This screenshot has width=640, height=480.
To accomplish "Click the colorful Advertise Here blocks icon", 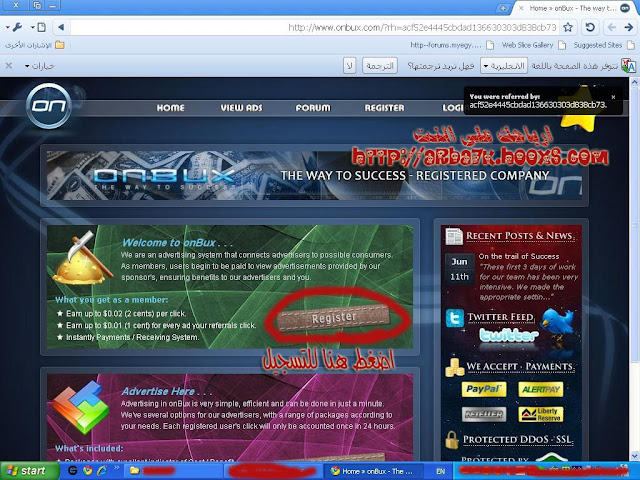I will (x=81, y=406).
